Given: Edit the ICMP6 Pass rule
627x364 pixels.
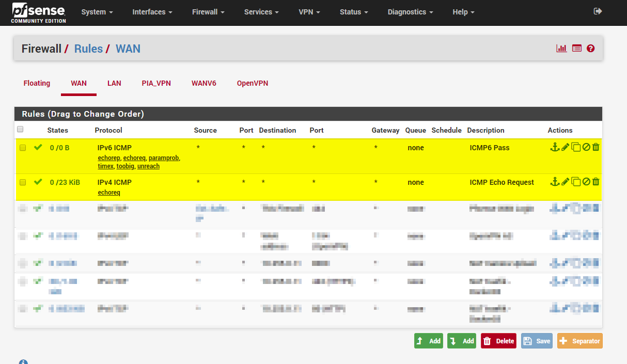Looking at the screenshot, I should pyautogui.click(x=565, y=148).
